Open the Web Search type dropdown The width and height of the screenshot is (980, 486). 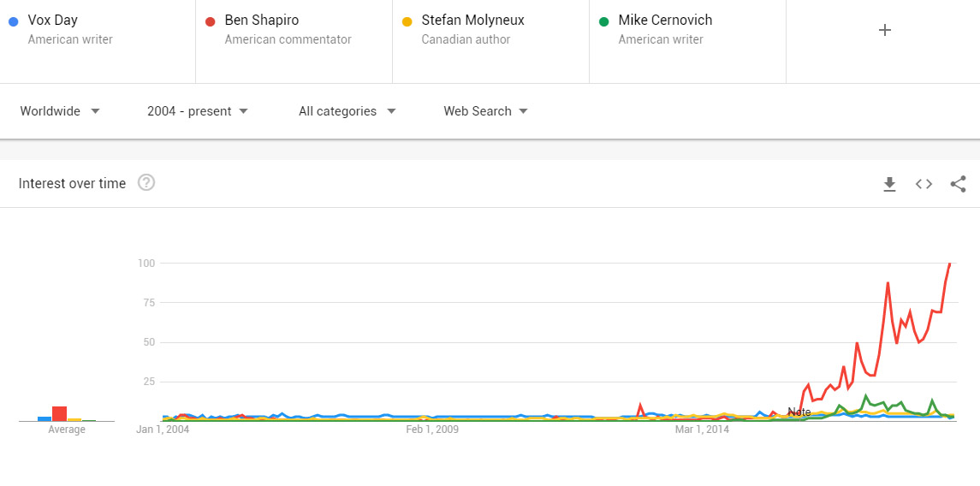pyautogui.click(x=485, y=111)
